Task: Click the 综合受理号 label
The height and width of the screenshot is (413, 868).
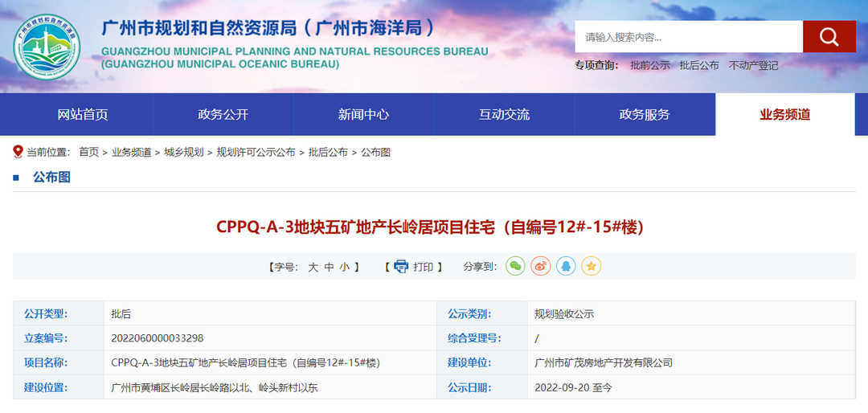Action: tap(475, 338)
